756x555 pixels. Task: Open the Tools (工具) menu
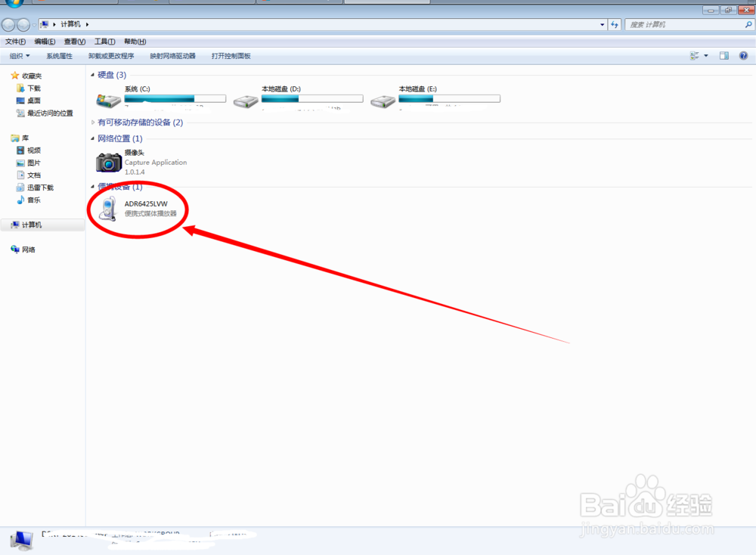tap(104, 42)
